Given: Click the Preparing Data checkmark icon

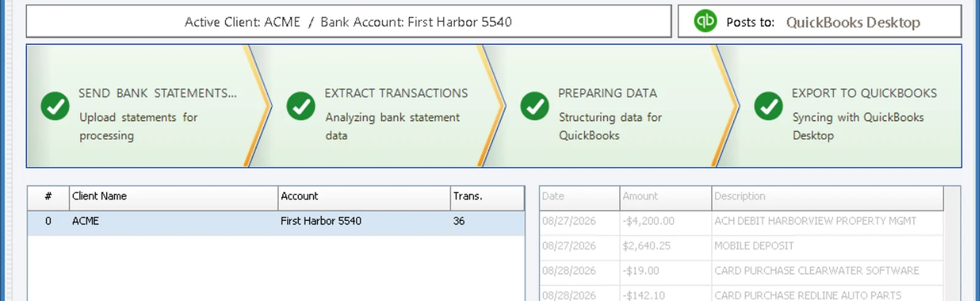Looking at the screenshot, I should 535,106.
